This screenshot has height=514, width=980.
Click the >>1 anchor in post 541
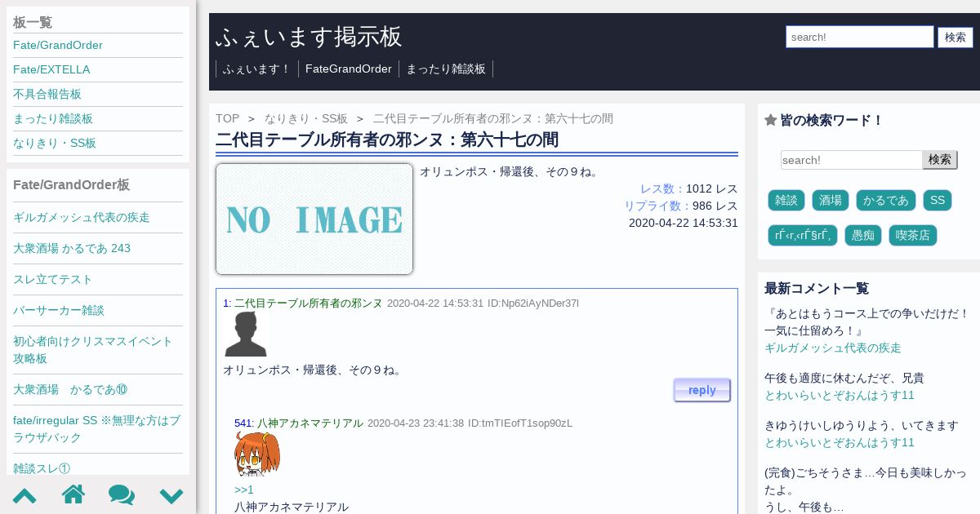pyautogui.click(x=244, y=490)
